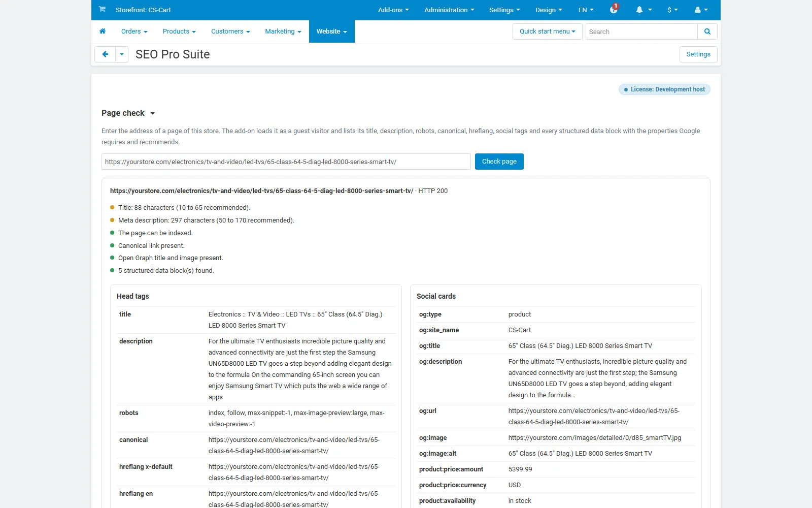Click the product:availability 'in stock' value
Image resolution: width=812 pixels, height=508 pixels.
(520, 501)
